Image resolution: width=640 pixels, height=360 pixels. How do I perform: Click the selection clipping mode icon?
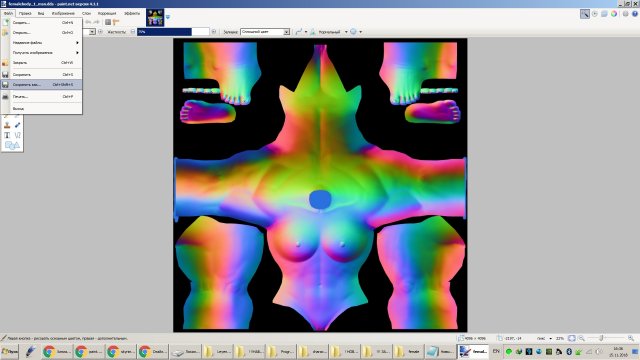pos(353,32)
